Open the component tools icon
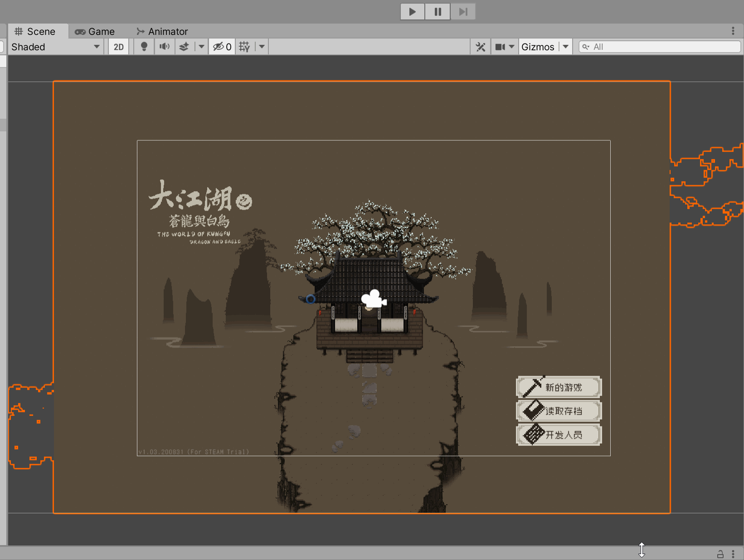The width and height of the screenshot is (744, 560). 481,47
